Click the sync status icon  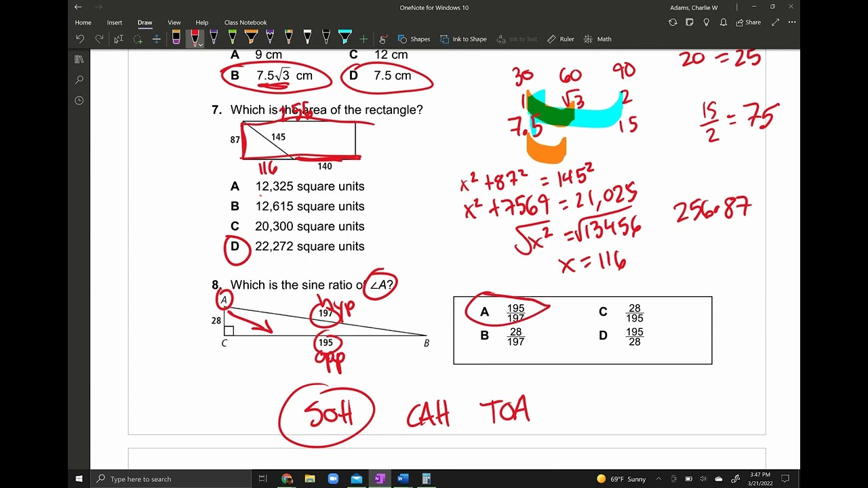pos(673,22)
